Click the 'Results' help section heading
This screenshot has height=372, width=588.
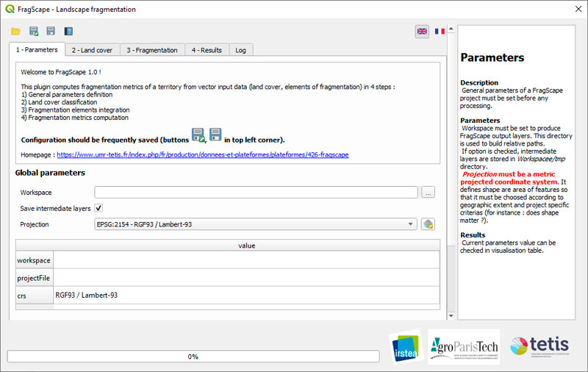pos(473,235)
